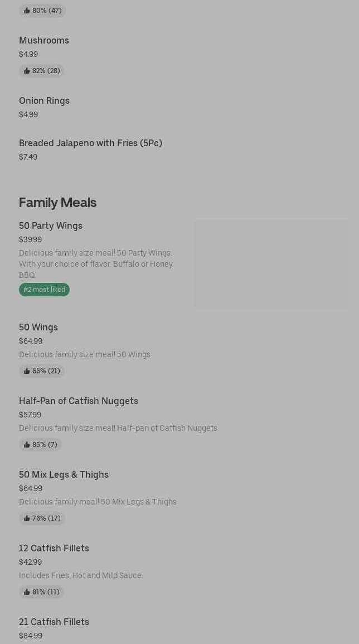Open the 12 Catfish Fillets item
The width and height of the screenshot is (359, 644).
pos(54,548)
